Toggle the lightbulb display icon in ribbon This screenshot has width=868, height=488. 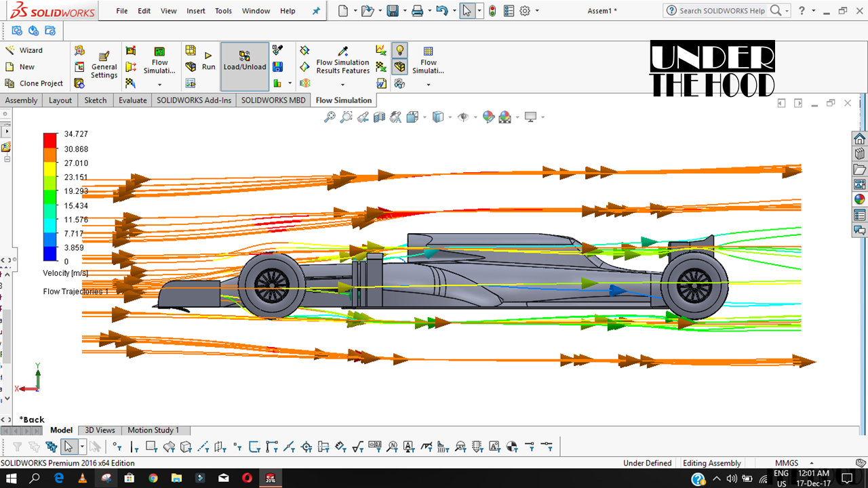pos(400,50)
